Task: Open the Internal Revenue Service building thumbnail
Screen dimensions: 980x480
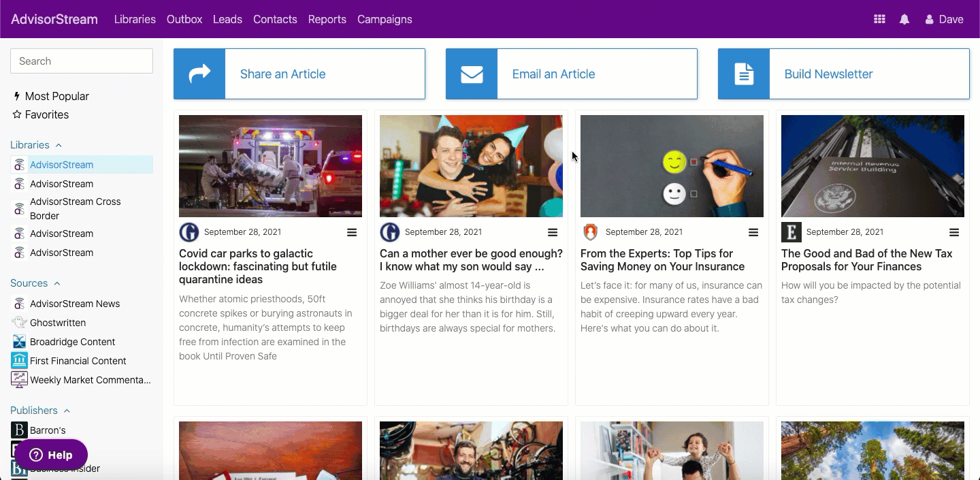Action: pos(872,166)
